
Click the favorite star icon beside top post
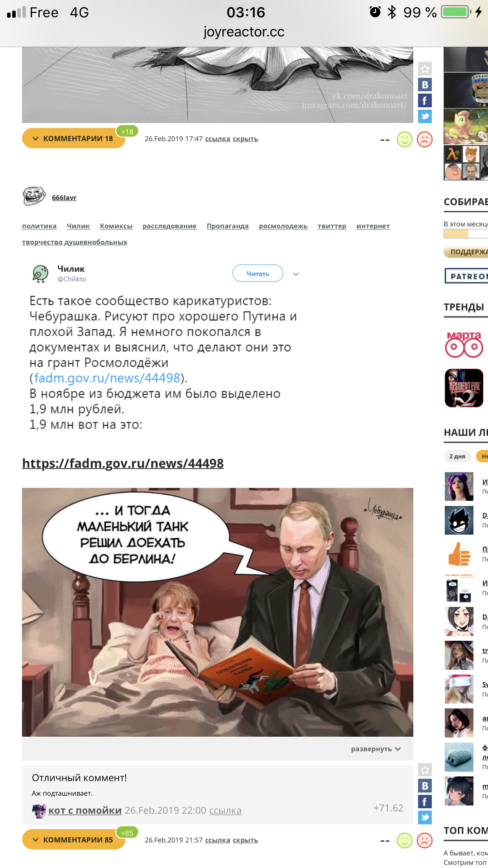coord(425,69)
